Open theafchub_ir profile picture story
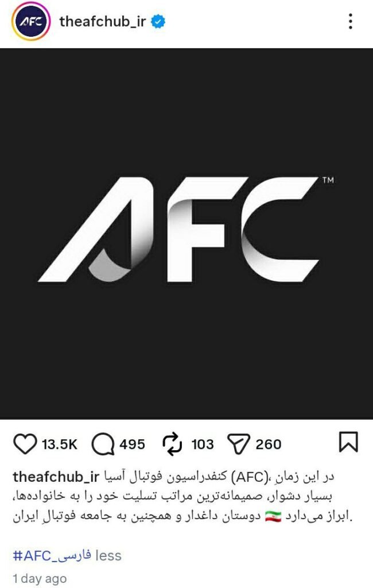 [x=31, y=22]
